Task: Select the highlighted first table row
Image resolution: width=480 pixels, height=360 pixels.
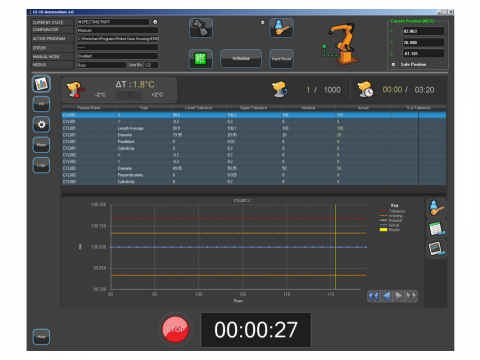Action: 254,115
